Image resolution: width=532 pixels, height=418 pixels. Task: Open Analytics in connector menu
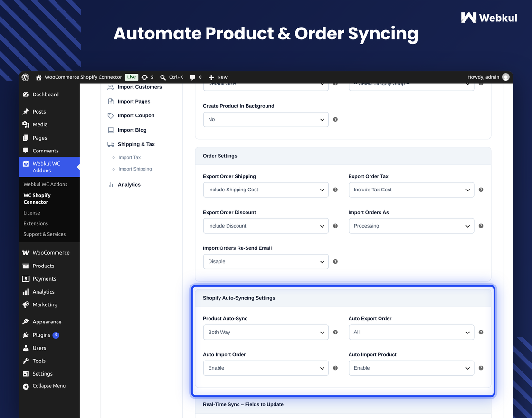[124, 185]
